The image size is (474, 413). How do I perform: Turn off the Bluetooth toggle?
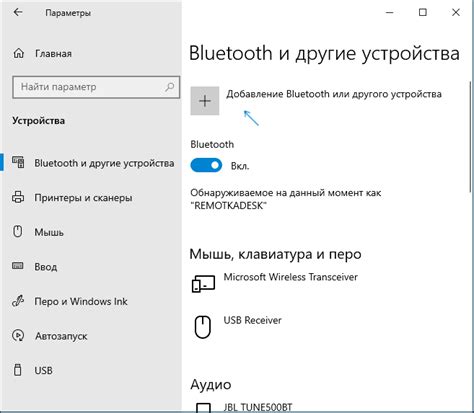click(x=206, y=165)
